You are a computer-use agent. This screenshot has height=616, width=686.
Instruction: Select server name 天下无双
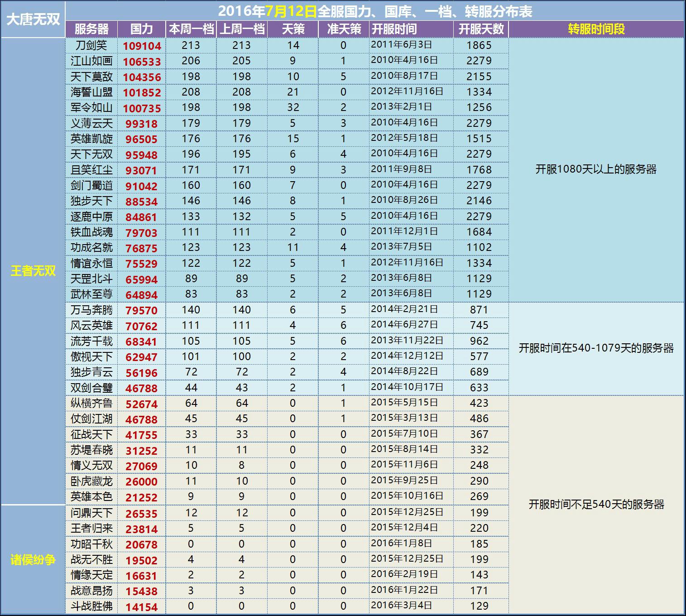coord(91,154)
